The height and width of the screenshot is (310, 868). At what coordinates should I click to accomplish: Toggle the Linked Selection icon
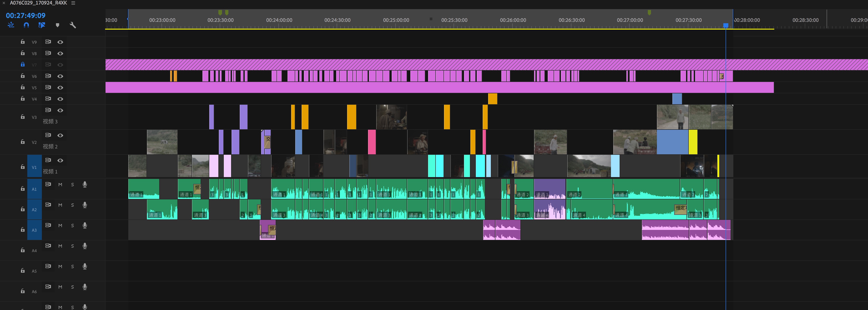pos(42,25)
